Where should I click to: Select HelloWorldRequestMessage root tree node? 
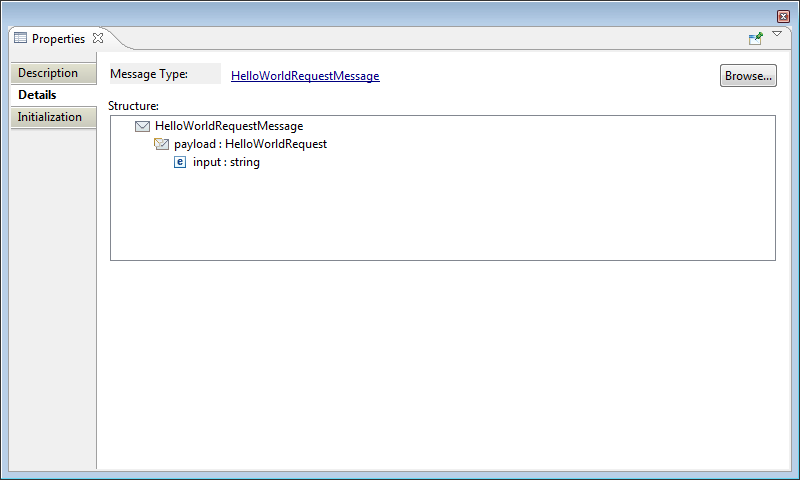tap(229, 126)
